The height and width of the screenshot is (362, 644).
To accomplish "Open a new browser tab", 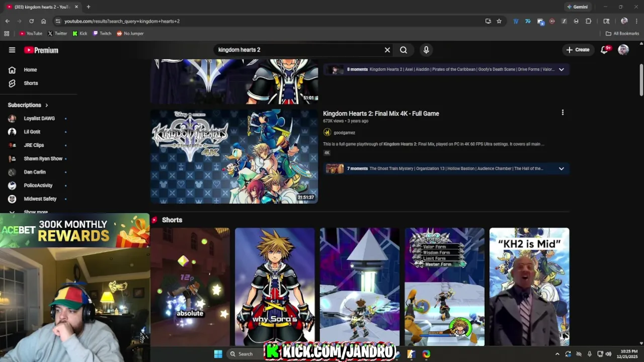I will point(89,7).
